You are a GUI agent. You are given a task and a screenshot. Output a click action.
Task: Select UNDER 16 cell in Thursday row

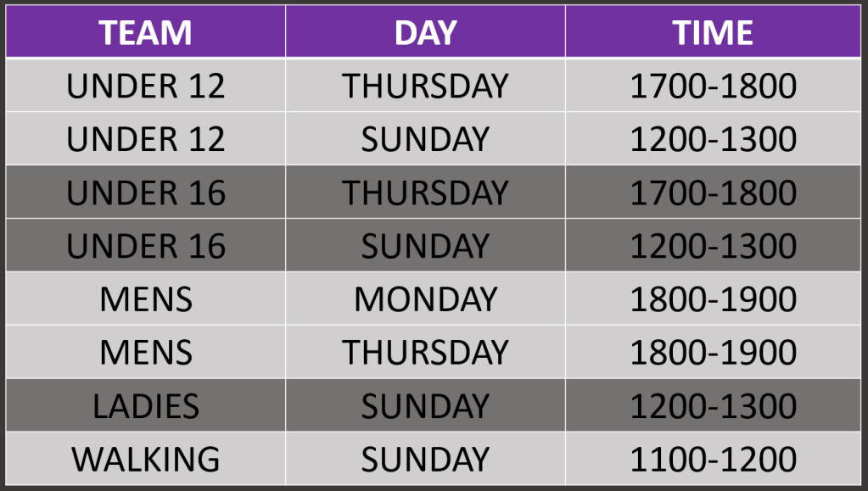click(x=145, y=192)
